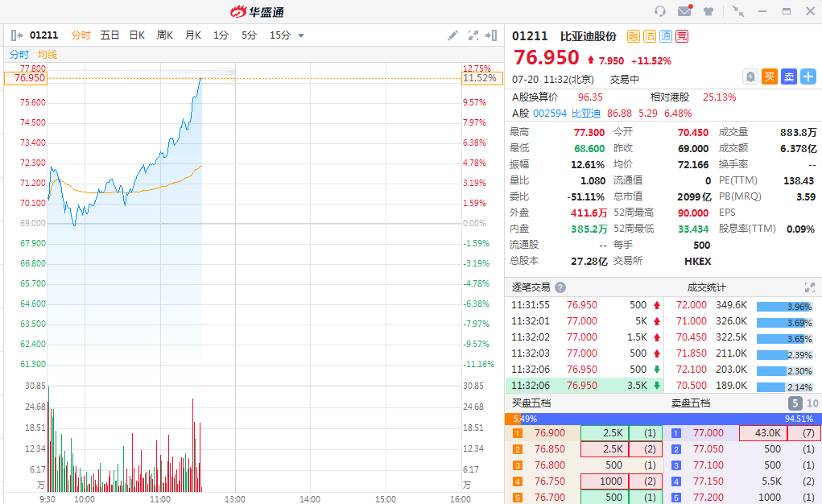822x504 pixels.
Task: Click the orange 买 buy button
Action: tap(769, 77)
